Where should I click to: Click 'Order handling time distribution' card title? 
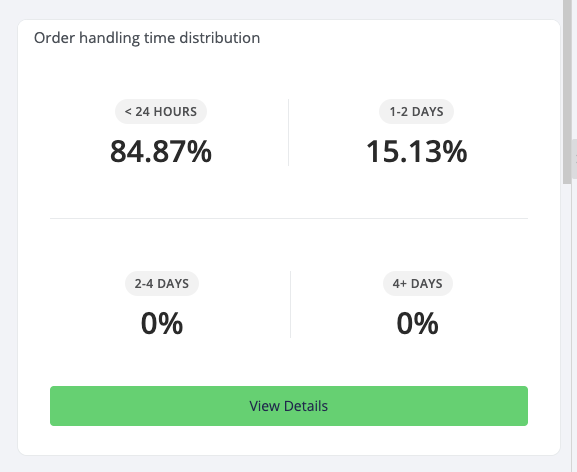pyautogui.click(x=147, y=38)
